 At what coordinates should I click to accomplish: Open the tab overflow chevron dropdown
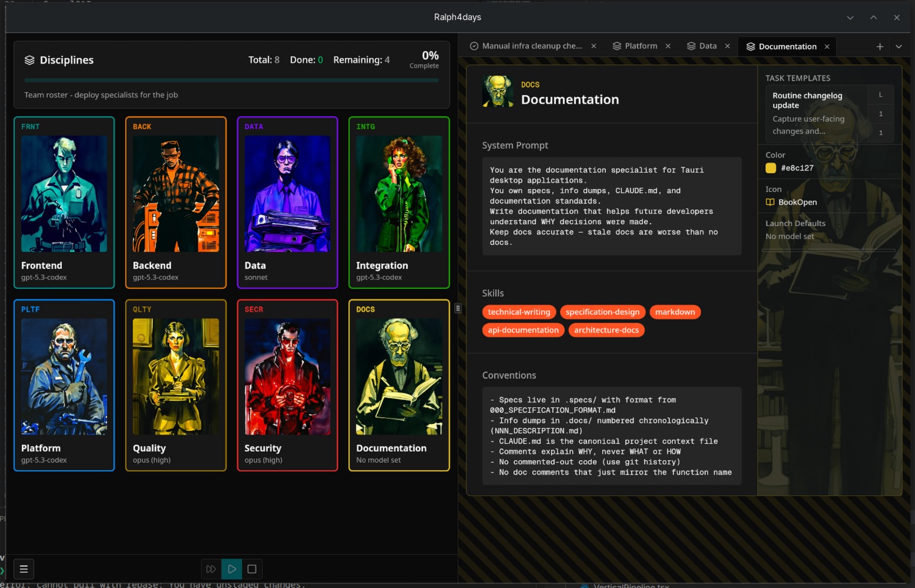coord(899,46)
